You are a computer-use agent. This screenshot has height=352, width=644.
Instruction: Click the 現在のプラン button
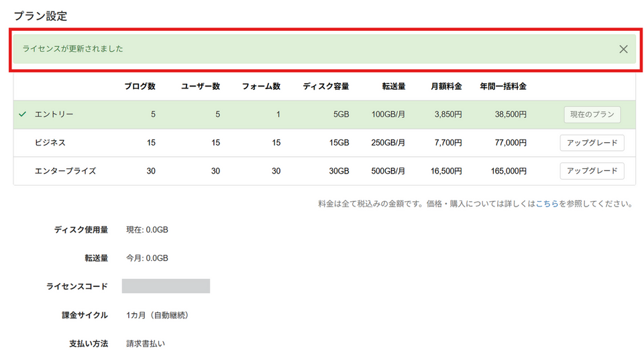click(592, 115)
